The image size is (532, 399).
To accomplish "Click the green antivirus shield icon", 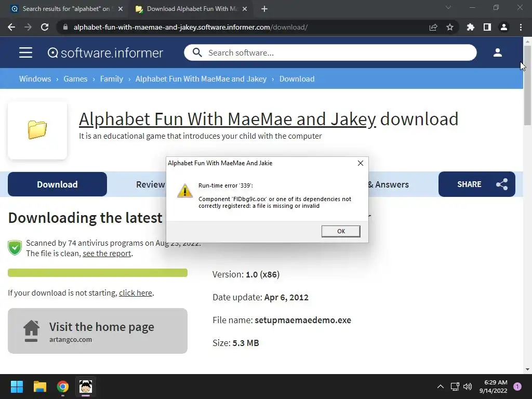I will (15, 248).
